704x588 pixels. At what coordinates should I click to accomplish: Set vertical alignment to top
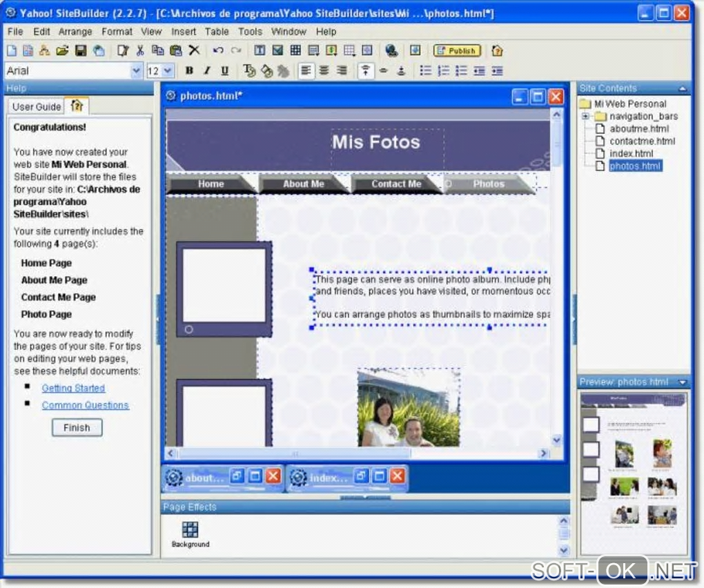pos(366,70)
